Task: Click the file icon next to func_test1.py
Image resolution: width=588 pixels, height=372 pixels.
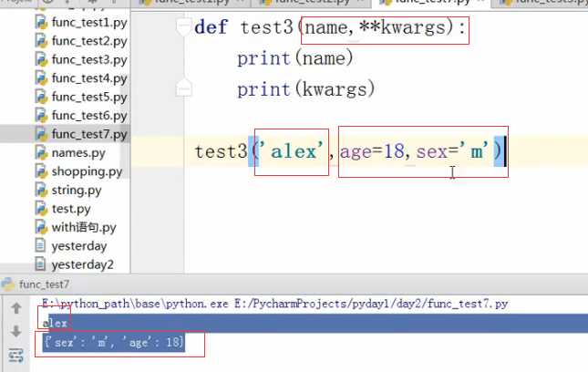Action: [x=40, y=22]
